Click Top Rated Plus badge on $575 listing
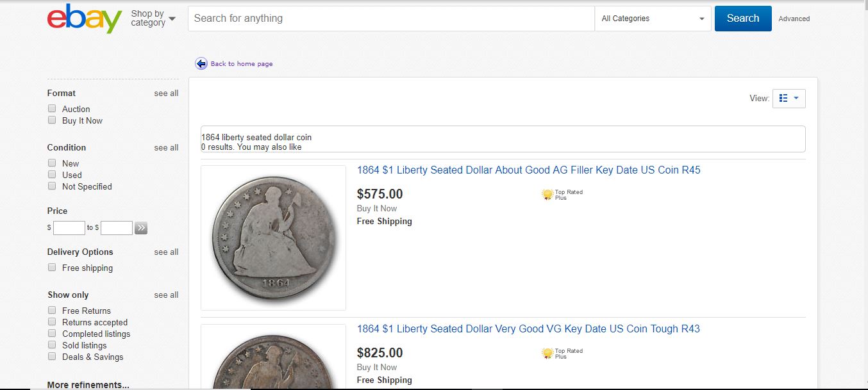This screenshot has height=390, width=868. click(547, 195)
